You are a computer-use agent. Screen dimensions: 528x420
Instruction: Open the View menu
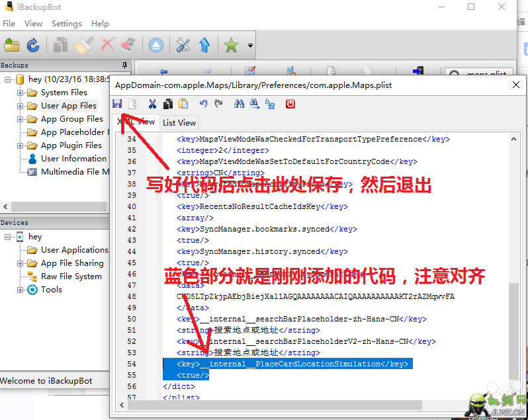tap(33, 24)
